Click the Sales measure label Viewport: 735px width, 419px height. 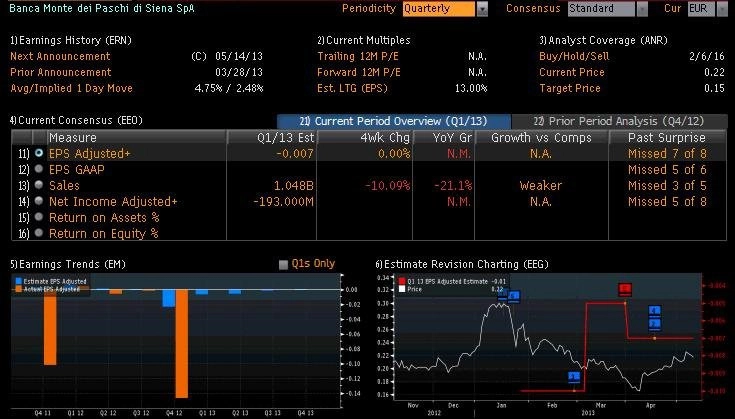(64, 186)
